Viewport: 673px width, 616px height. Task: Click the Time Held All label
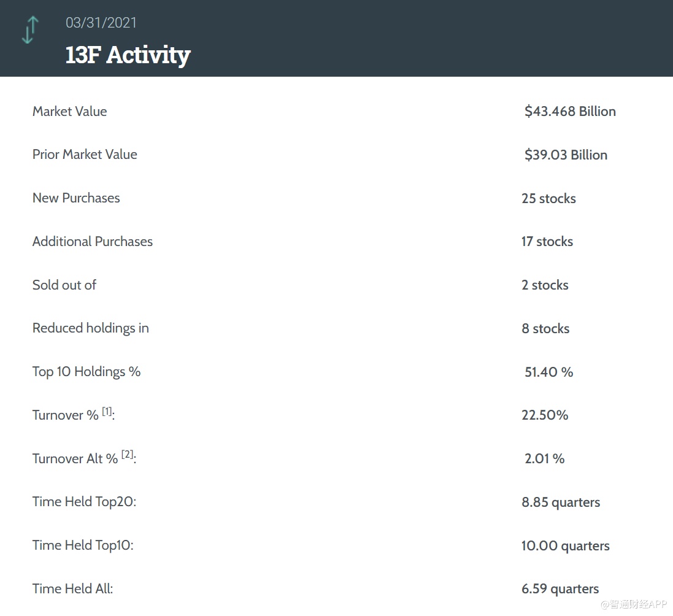(72, 589)
